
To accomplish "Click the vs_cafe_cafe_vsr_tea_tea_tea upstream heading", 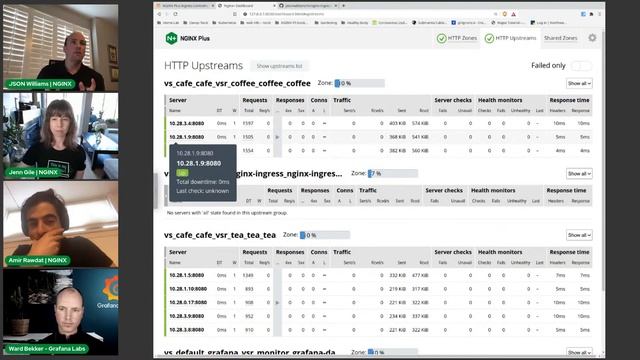I will tap(220, 235).
